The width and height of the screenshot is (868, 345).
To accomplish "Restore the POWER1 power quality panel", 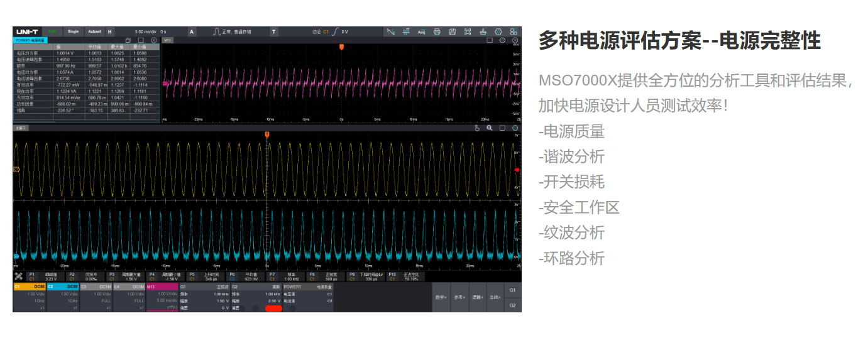I will pyautogui.click(x=128, y=40).
